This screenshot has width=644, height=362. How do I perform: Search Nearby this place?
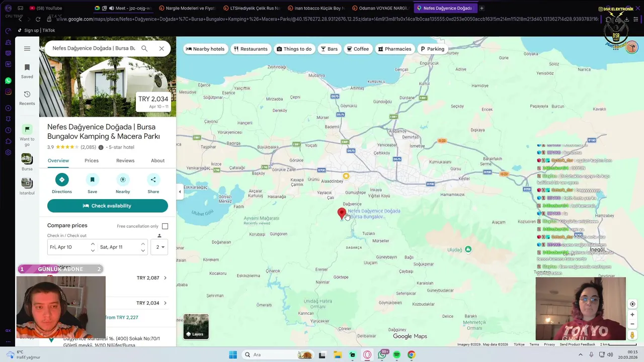click(123, 184)
